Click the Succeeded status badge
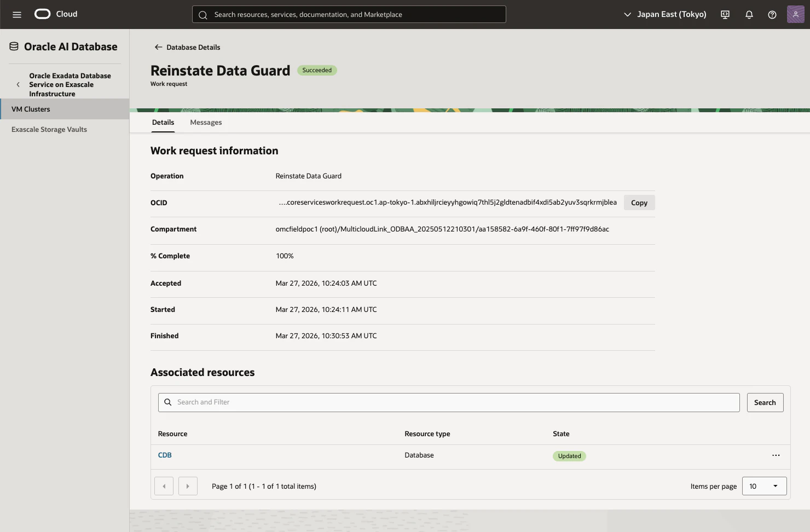This screenshot has height=532, width=810. point(317,70)
